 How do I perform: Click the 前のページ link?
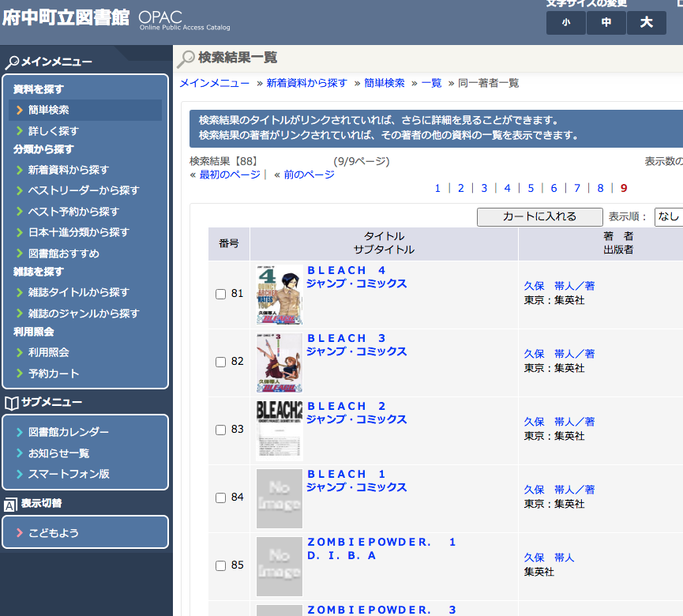[309, 175]
